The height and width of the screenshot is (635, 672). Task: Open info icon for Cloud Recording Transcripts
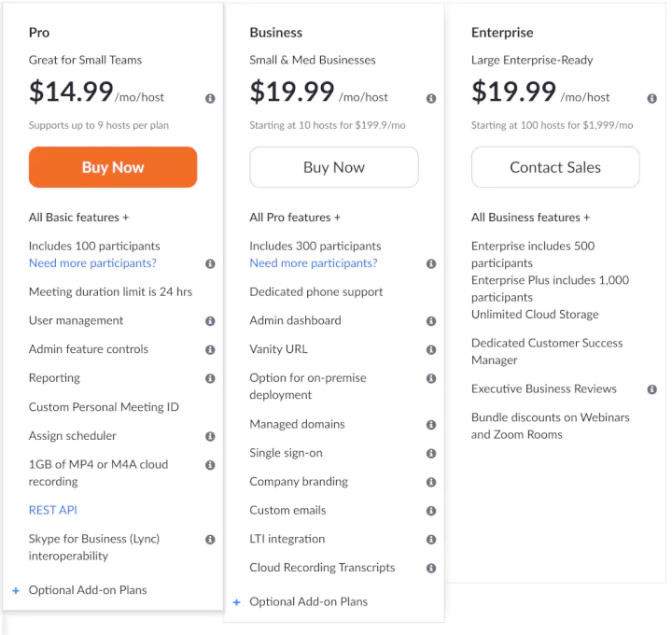(x=431, y=568)
